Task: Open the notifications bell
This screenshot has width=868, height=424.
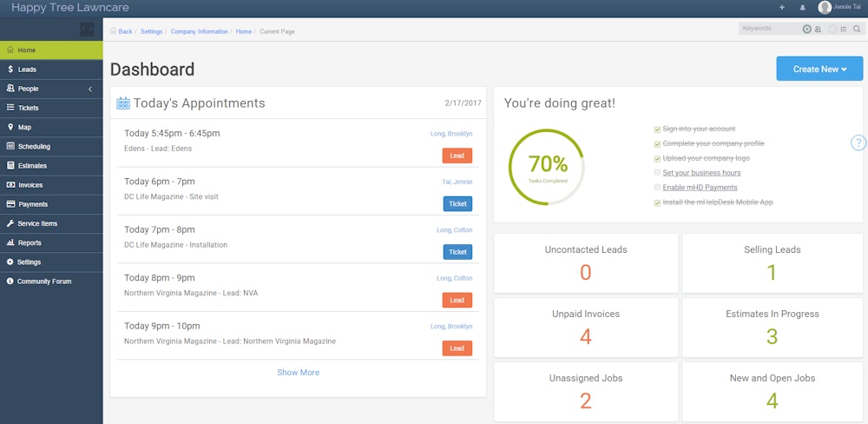Action: pyautogui.click(x=803, y=7)
